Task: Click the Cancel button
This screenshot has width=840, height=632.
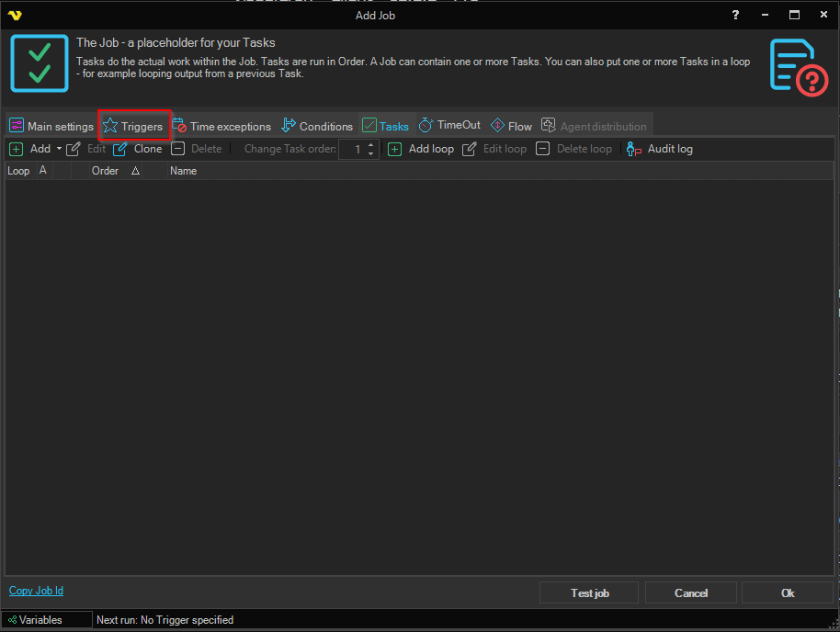Action: click(690, 593)
